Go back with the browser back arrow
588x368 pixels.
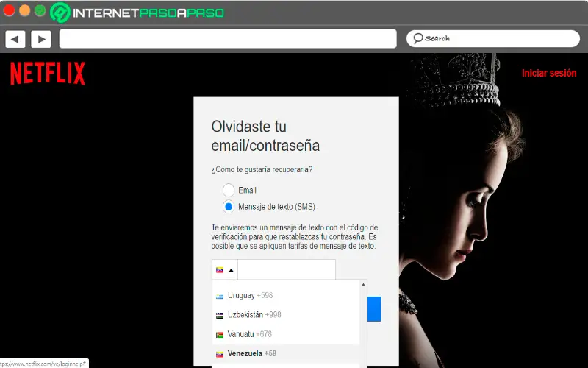coord(15,39)
